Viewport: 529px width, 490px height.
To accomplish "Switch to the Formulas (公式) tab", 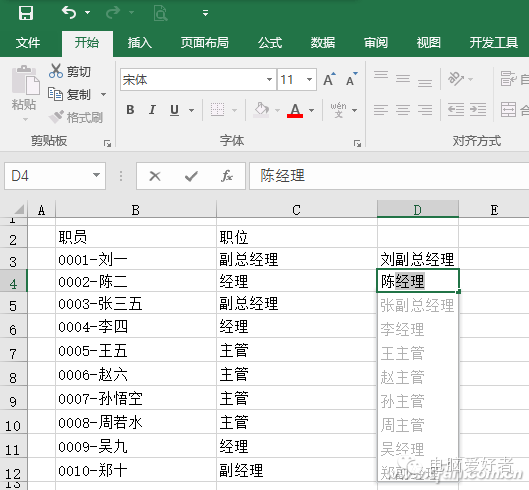I will point(270,43).
